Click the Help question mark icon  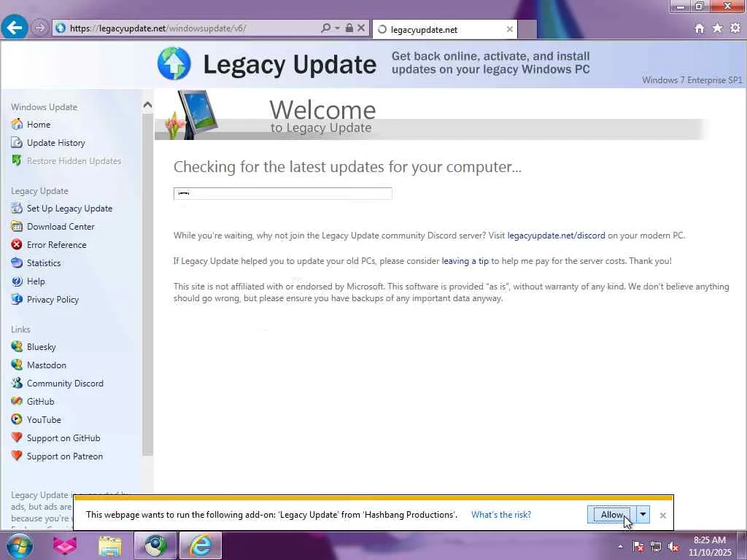pos(17,281)
